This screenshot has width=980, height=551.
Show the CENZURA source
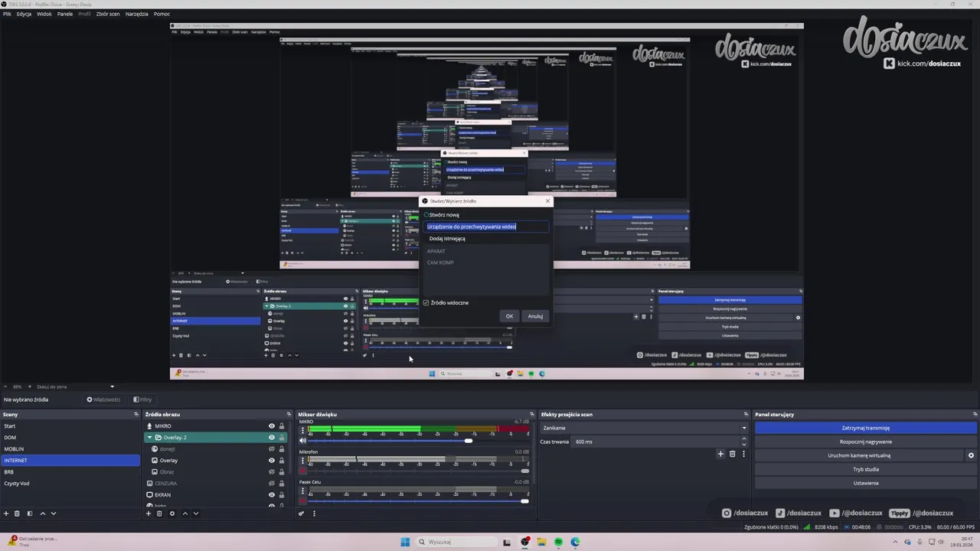(x=271, y=483)
